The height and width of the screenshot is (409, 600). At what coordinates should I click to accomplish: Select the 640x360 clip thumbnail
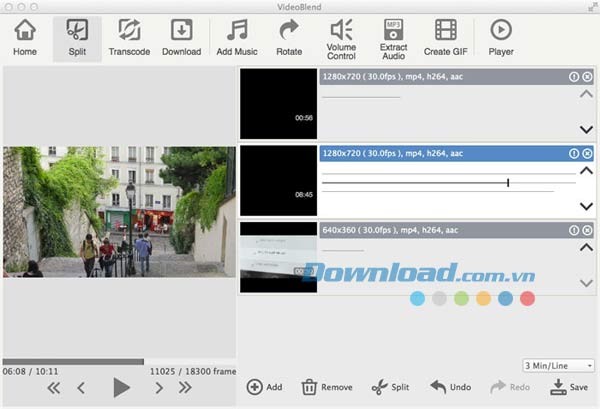(x=278, y=257)
